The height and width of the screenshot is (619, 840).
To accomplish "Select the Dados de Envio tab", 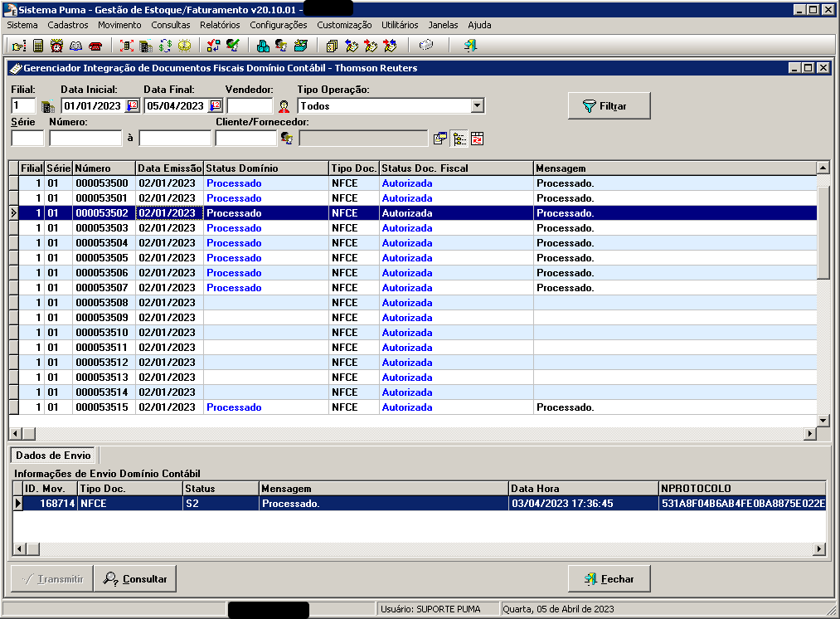I will tap(53, 456).
